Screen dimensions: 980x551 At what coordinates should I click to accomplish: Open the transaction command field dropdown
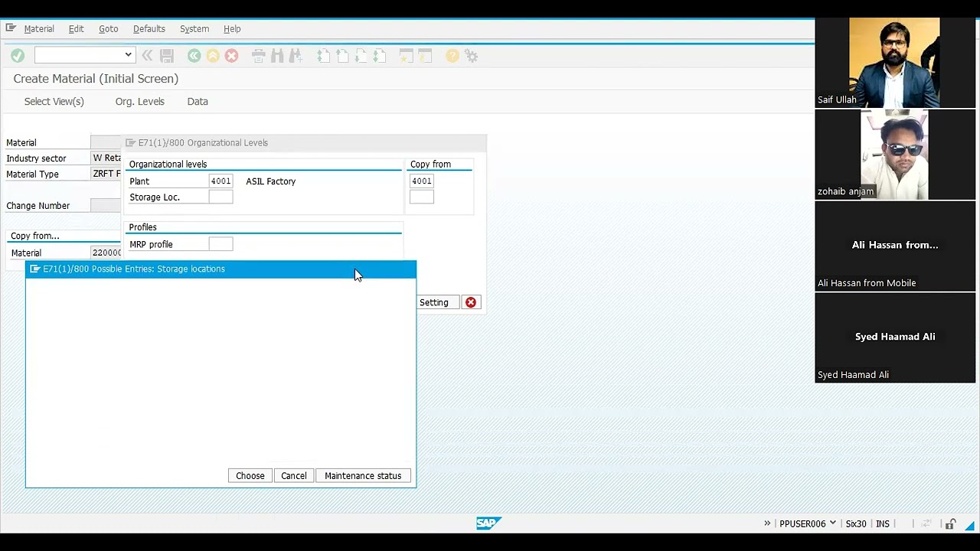point(128,55)
